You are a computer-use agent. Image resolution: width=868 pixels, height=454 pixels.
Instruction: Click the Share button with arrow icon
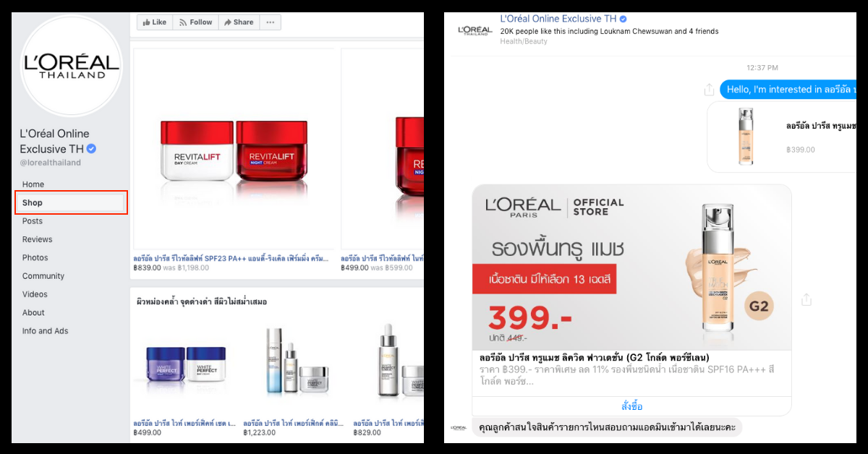[239, 22]
